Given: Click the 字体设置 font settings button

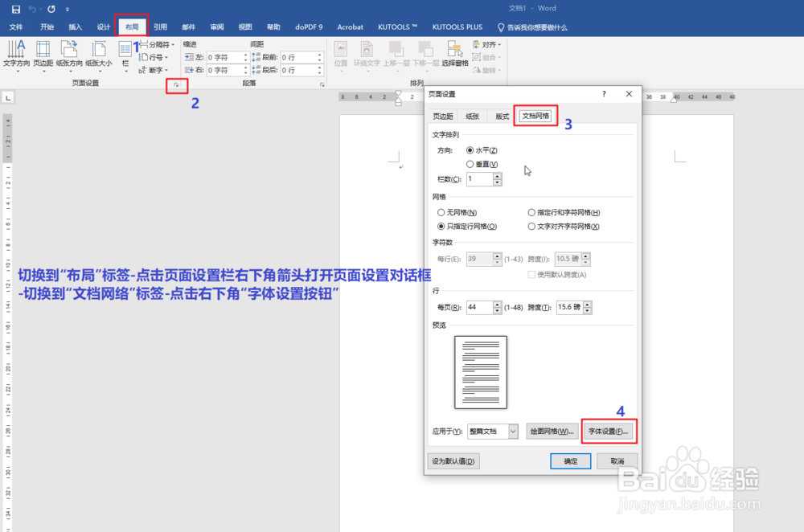Looking at the screenshot, I should pyautogui.click(x=608, y=432).
